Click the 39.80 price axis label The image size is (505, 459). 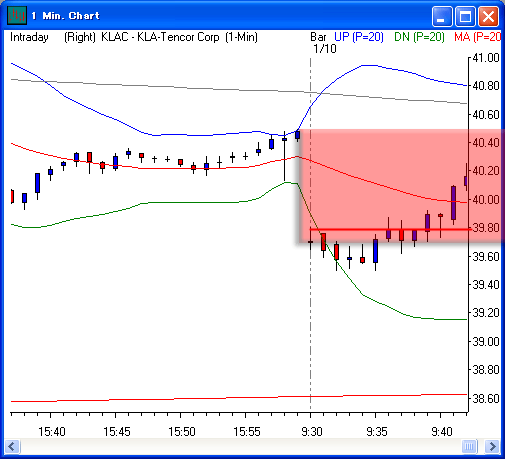(x=486, y=228)
